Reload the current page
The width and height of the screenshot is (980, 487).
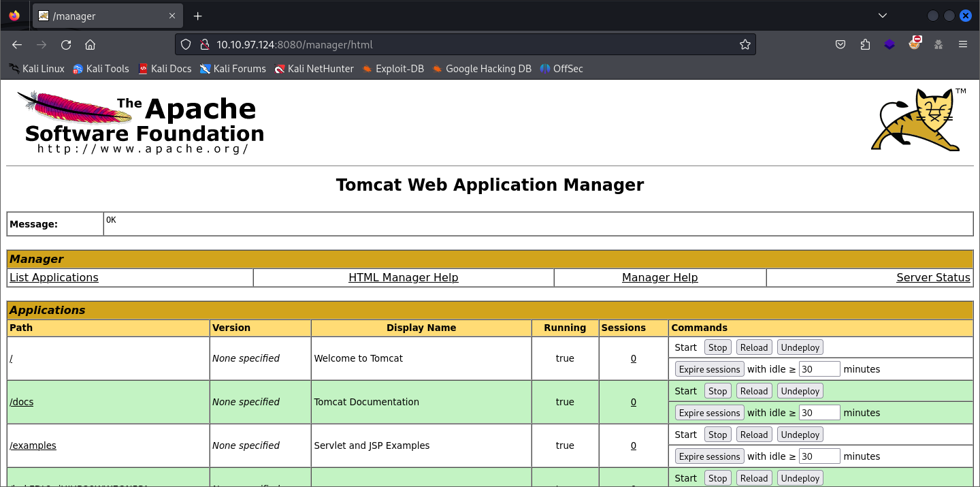click(66, 45)
